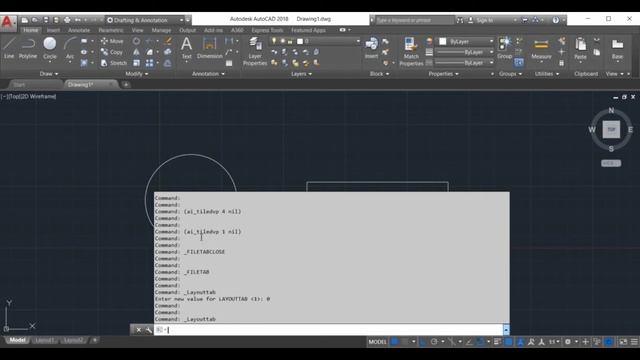Image resolution: width=640 pixels, height=360 pixels.
Task: Toggle snap mode in status bar
Action: pos(405,342)
